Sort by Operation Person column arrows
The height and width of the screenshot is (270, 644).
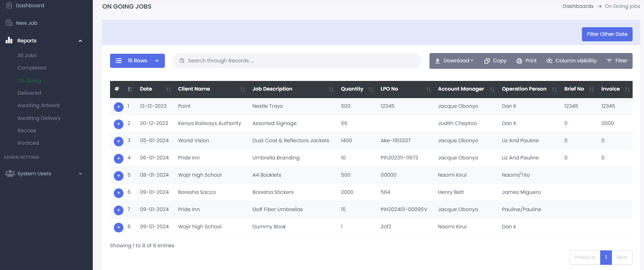click(554, 89)
